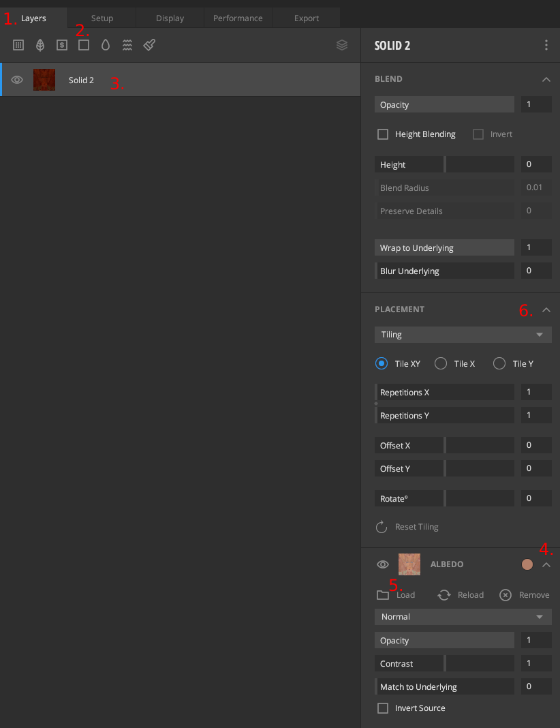Hide the Solid 2 layer with the eye icon
Screen dimensions: 560x728
point(17,80)
